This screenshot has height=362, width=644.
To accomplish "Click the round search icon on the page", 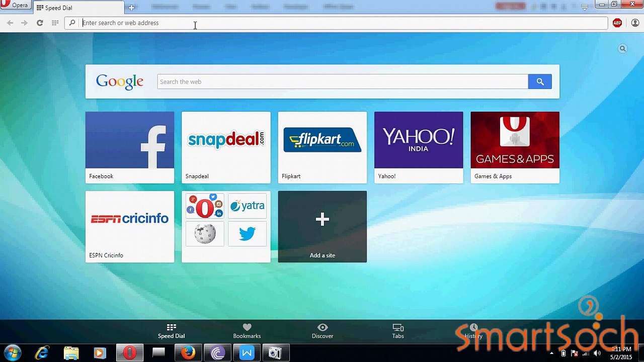I will click(x=622, y=49).
